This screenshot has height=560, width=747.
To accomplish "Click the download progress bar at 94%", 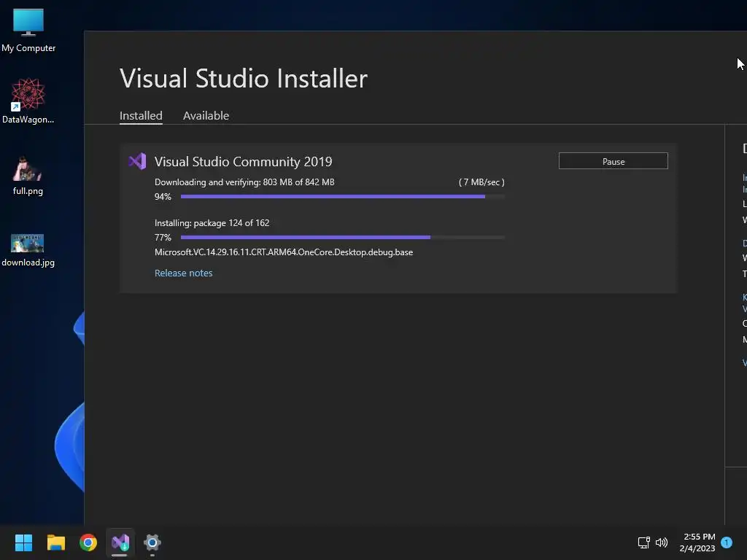I will coord(343,196).
